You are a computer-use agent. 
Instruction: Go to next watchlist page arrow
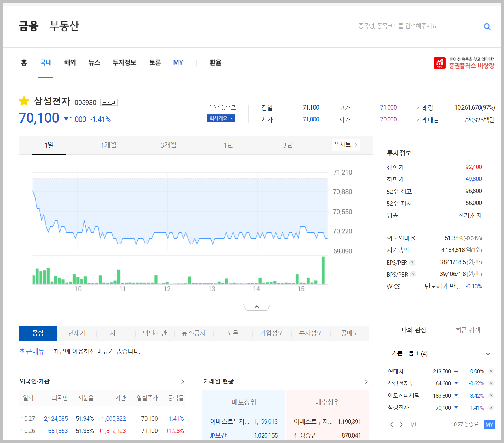point(401,425)
